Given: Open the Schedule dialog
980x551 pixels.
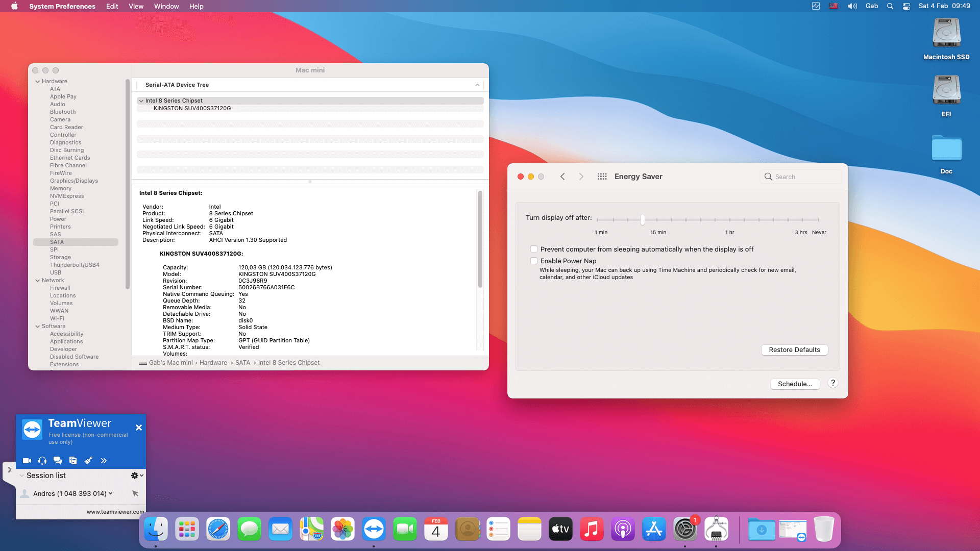Looking at the screenshot, I should pos(795,384).
